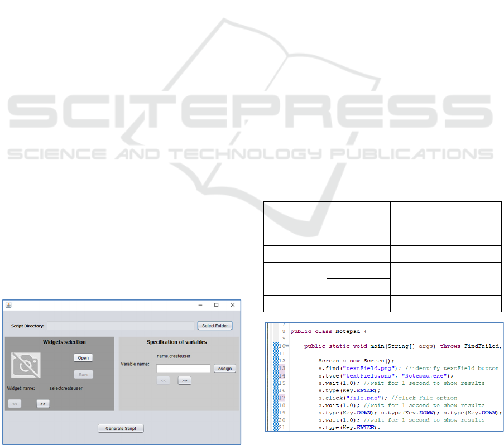Close the script generator window
504x445 pixels.
233,305
